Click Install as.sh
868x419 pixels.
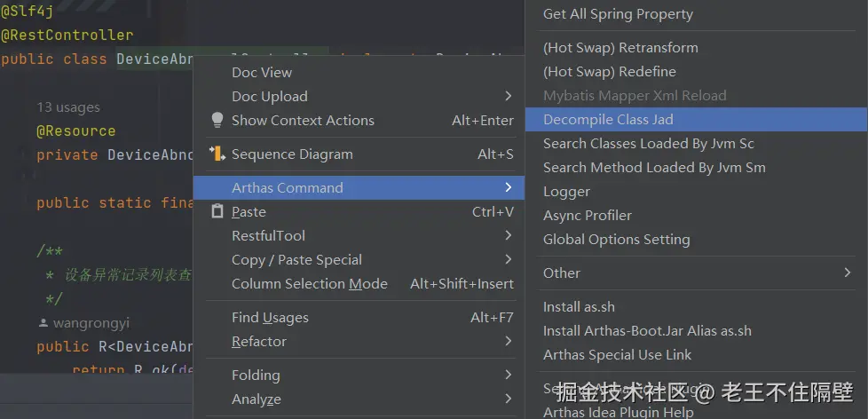coord(579,306)
